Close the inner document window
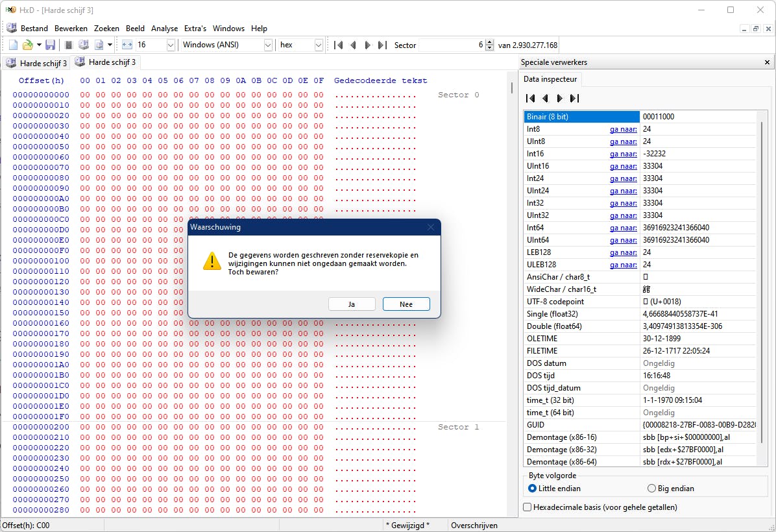This screenshot has height=532, width=776. 768,29
